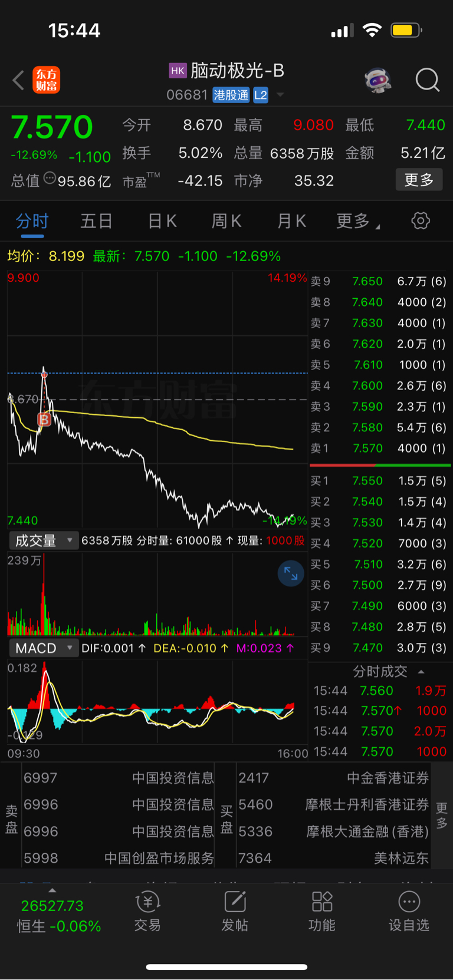The width and height of the screenshot is (453, 980).
Task: Switch to the 五日 tab
Action: 97,222
